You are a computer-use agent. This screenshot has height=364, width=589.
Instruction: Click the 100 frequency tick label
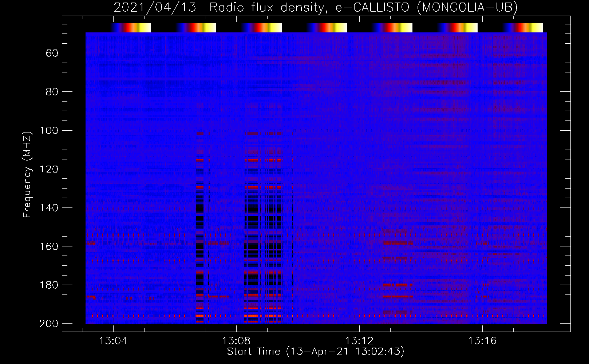click(49, 131)
